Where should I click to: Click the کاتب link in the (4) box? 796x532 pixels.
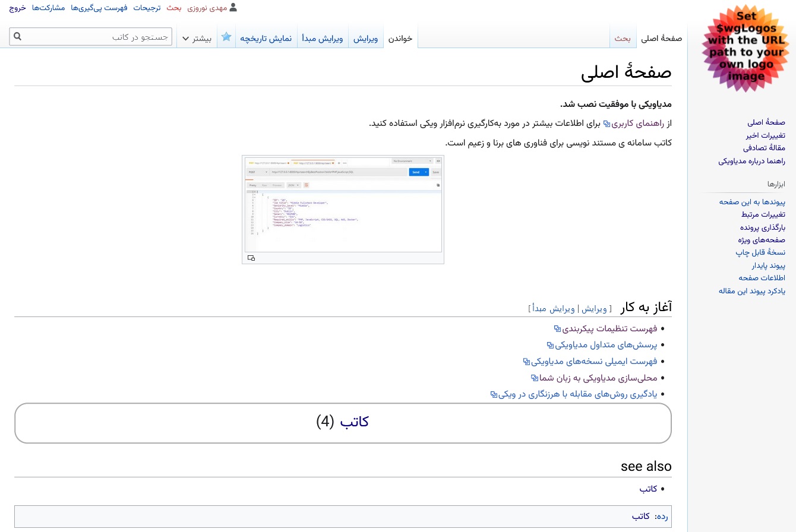point(354,422)
